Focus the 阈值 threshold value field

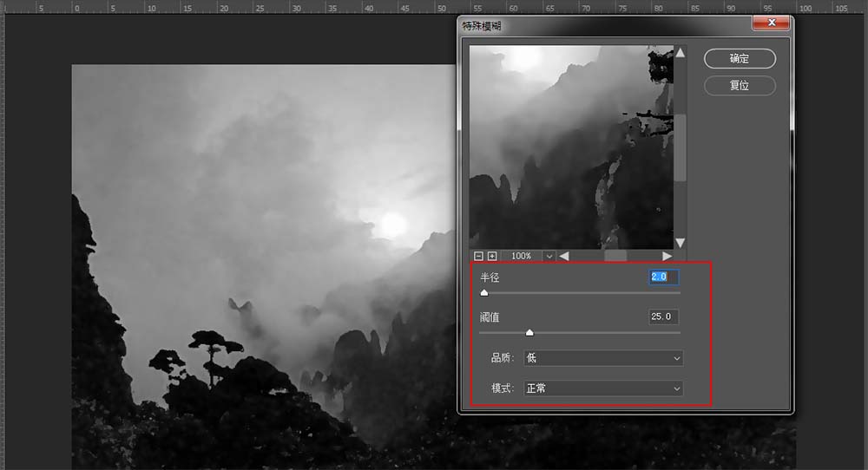pyautogui.click(x=663, y=317)
